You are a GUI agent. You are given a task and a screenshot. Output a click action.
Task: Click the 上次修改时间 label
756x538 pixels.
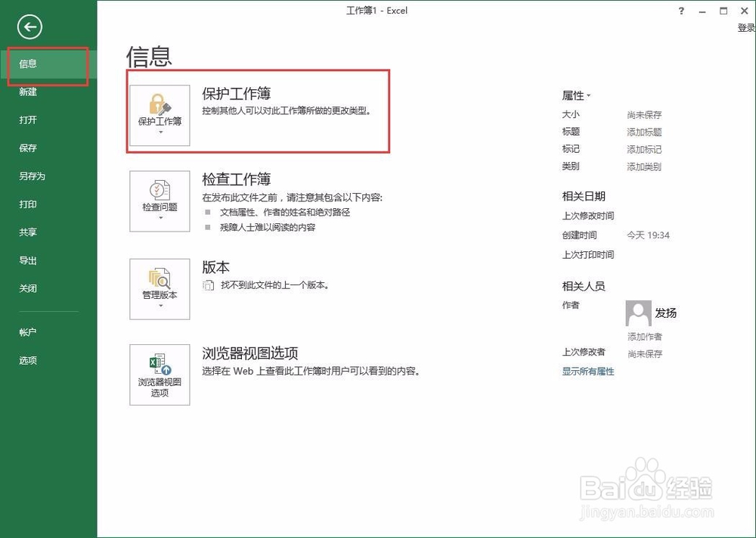587,216
